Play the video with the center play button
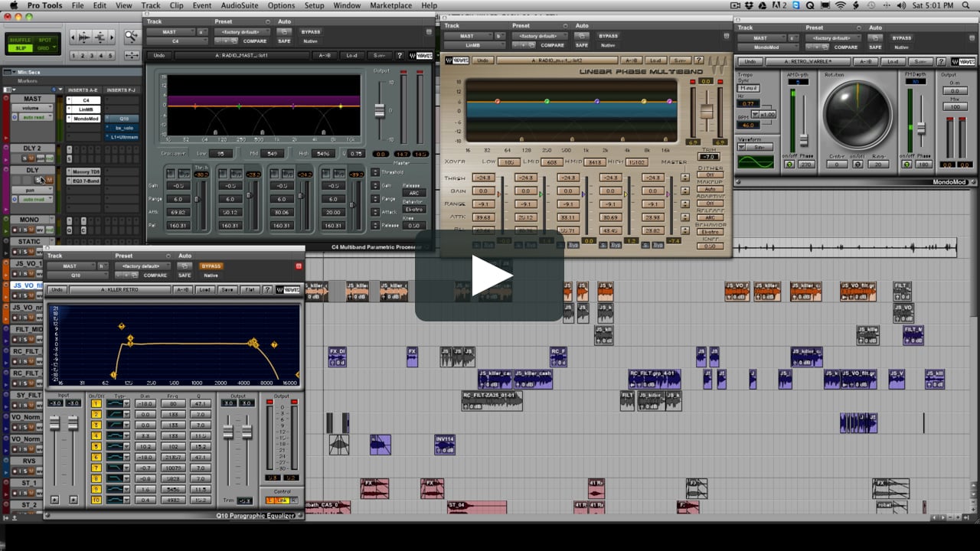 pyautogui.click(x=490, y=275)
